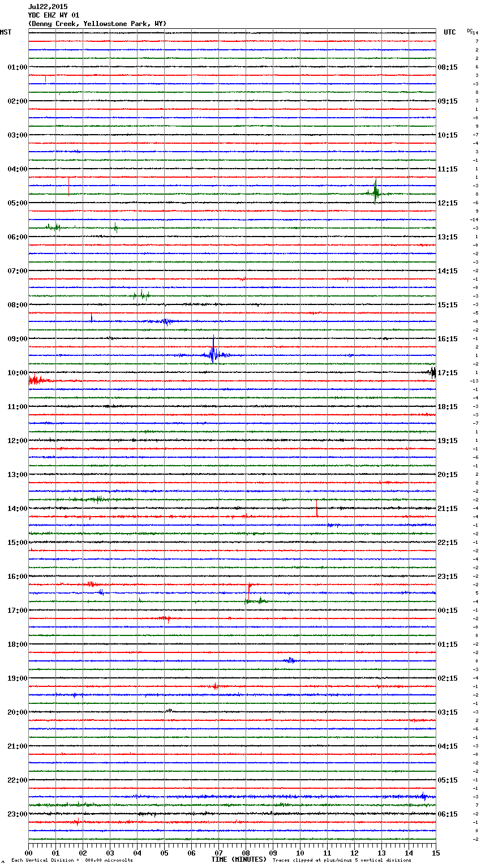The height and width of the screenshot is (868, 481).
Task: Click the 07 minute axis tick label
Action: pyautogui.click(x=218, y=853)
